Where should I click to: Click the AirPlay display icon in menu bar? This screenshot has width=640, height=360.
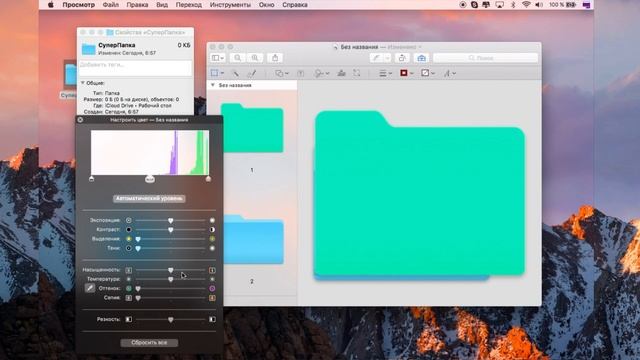coord(500,5)
